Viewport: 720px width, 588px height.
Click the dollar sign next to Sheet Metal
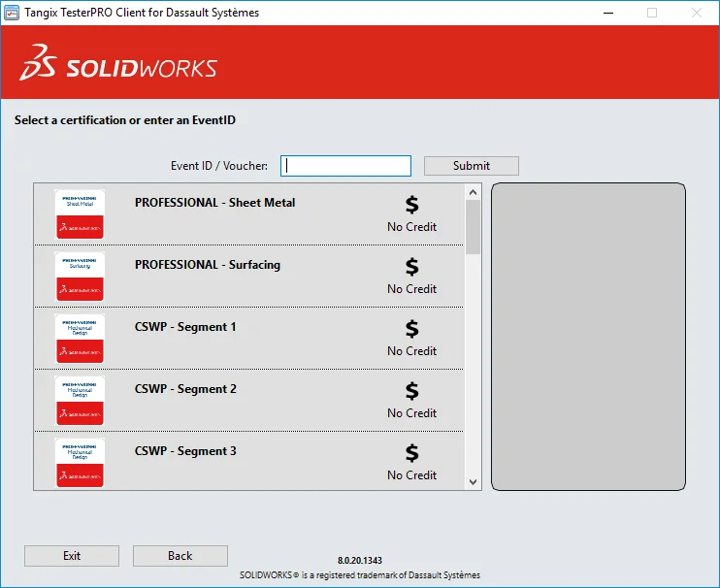[411, 205]
